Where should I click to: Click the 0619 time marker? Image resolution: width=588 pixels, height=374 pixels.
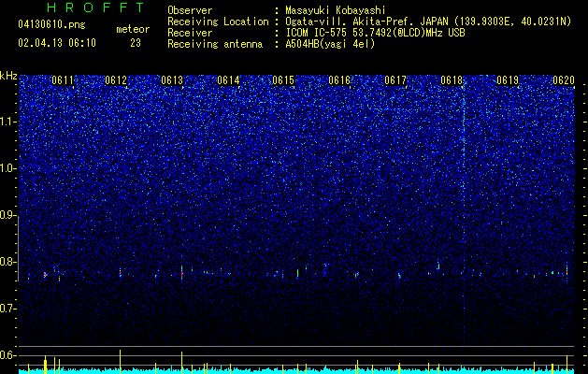click(x=508, y=80)
